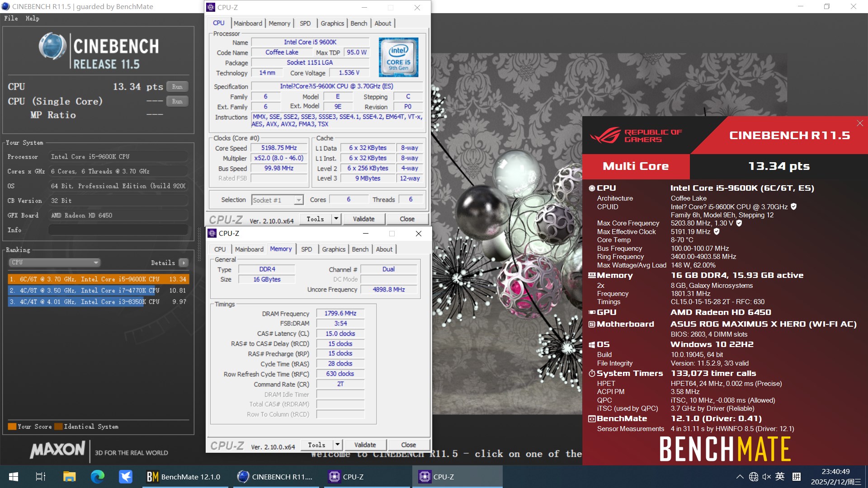Open the Socket #1 selection dropdown
This screenshot has width=868, height=488.
(x=277, y=200)
